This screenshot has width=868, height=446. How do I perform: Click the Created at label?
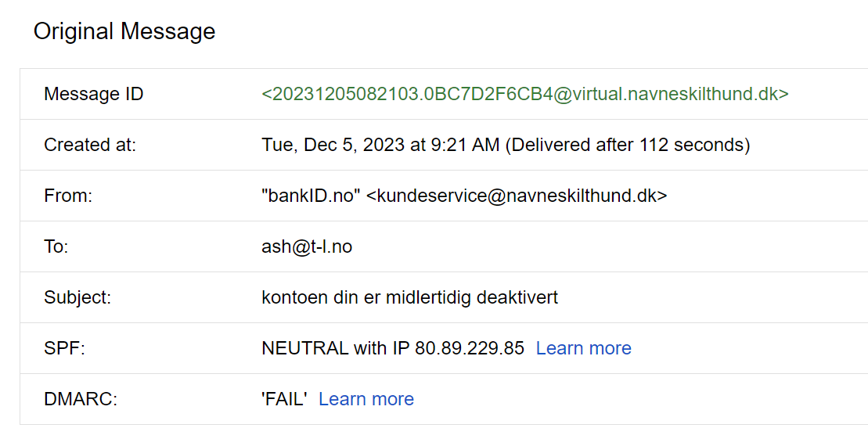pyautogui.click(x=89, y=145)
